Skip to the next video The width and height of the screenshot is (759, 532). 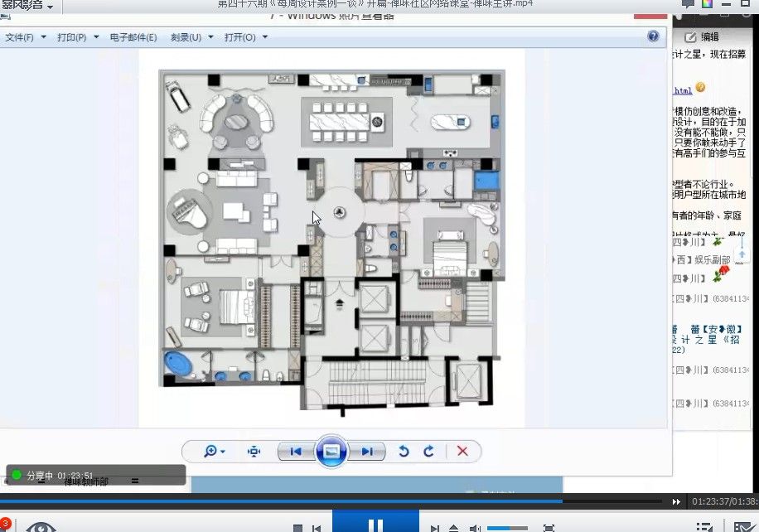pyautogui.click(x=435, y=528)
